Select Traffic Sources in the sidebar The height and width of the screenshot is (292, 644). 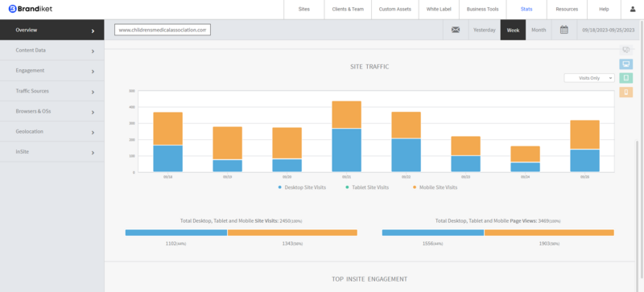point(52,91)
